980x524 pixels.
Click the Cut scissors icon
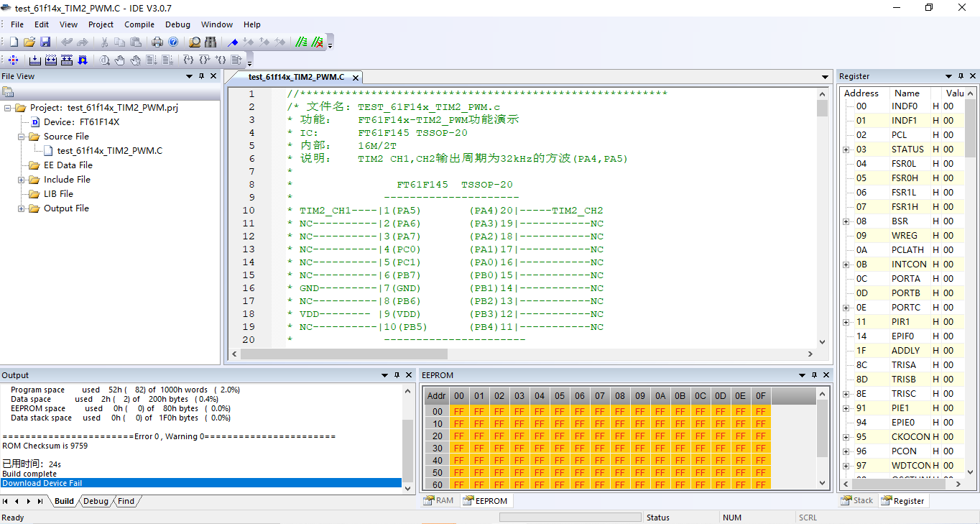point(104,42)
